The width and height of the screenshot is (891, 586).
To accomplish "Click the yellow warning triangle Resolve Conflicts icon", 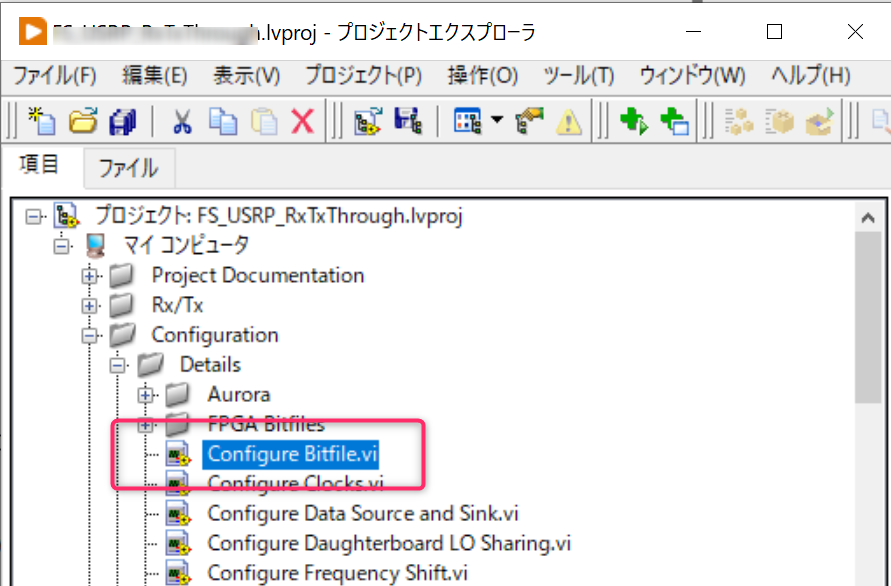I will tap(569, 121).
